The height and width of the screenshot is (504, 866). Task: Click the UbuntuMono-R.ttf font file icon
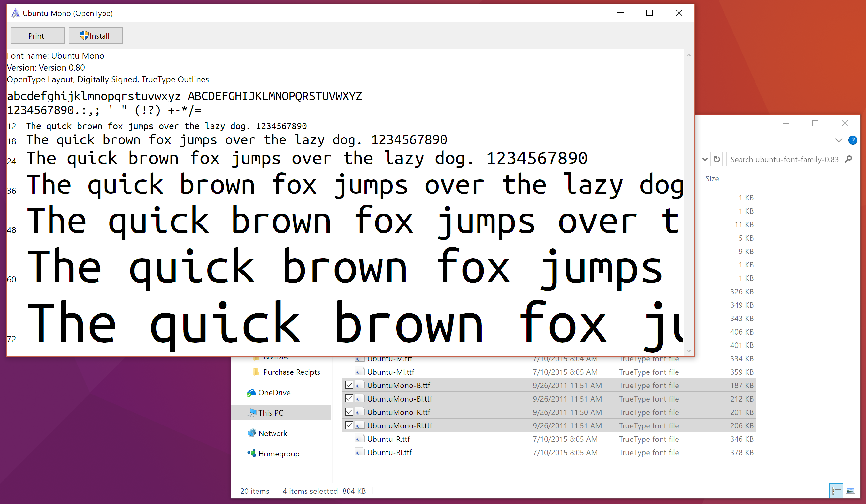point(359,412)
